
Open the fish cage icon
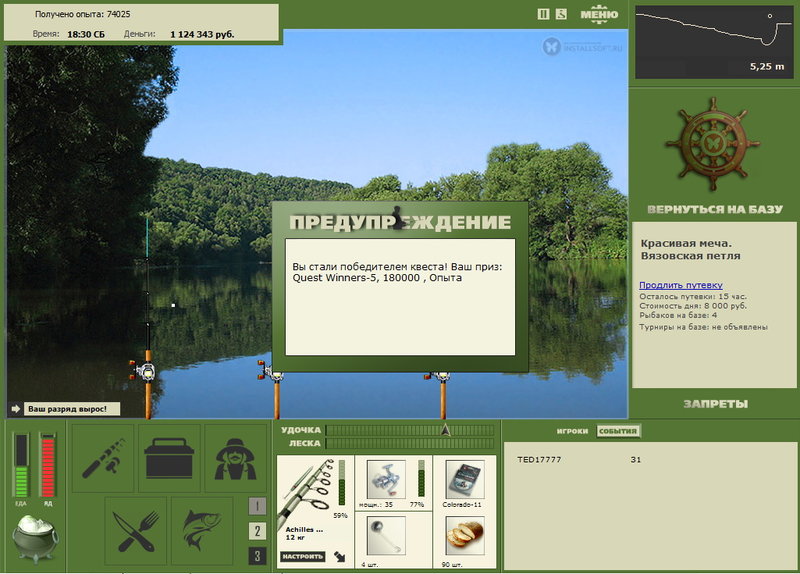click(x=202, y=531)
